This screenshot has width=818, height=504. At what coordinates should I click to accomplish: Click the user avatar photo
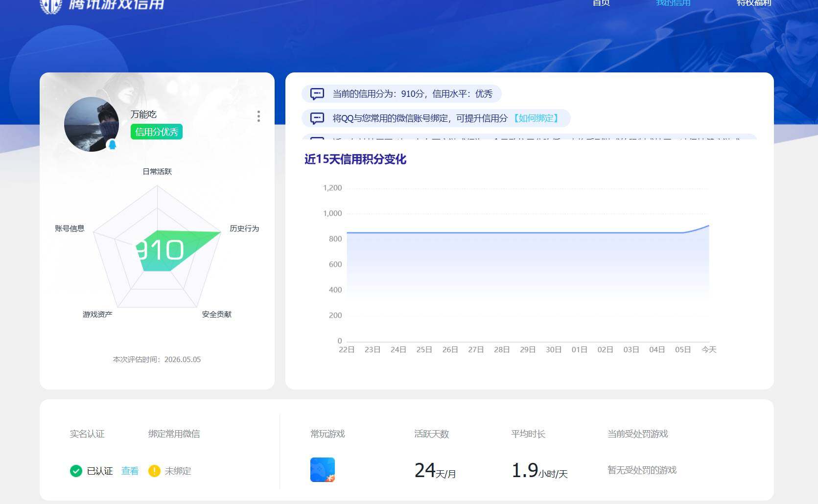(92, 124)
